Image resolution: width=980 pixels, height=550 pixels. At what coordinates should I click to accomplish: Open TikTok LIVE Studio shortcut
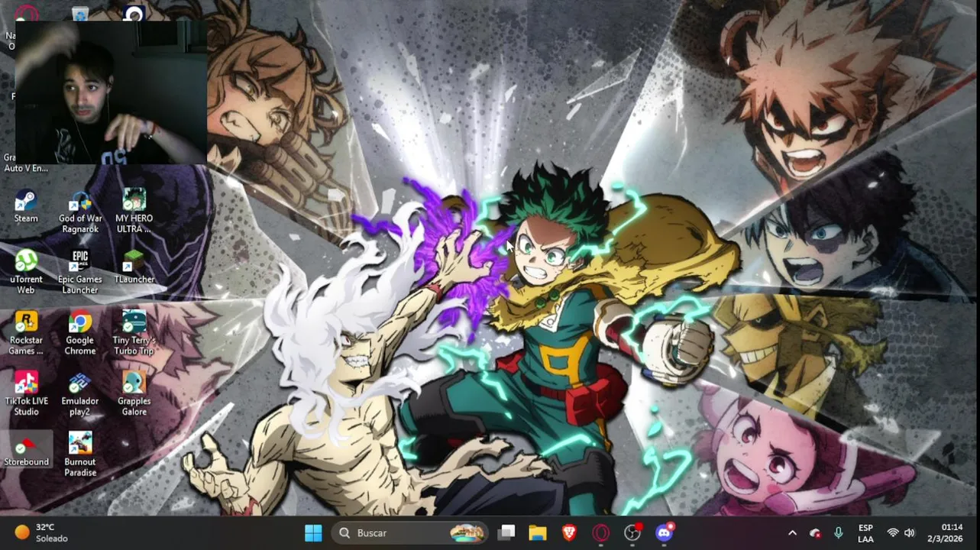coord(26,394)
